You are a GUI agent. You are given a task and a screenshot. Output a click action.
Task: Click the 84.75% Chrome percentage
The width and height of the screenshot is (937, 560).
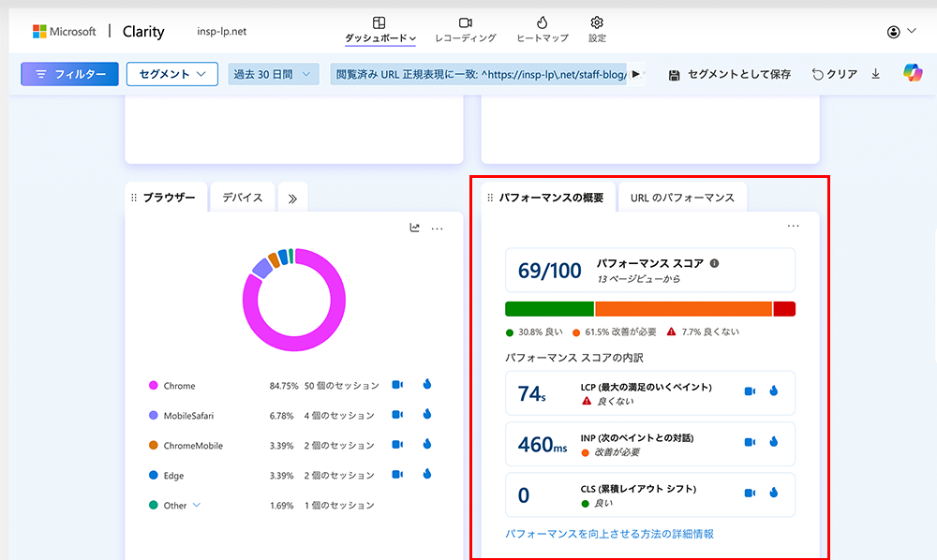pos(283,386)
